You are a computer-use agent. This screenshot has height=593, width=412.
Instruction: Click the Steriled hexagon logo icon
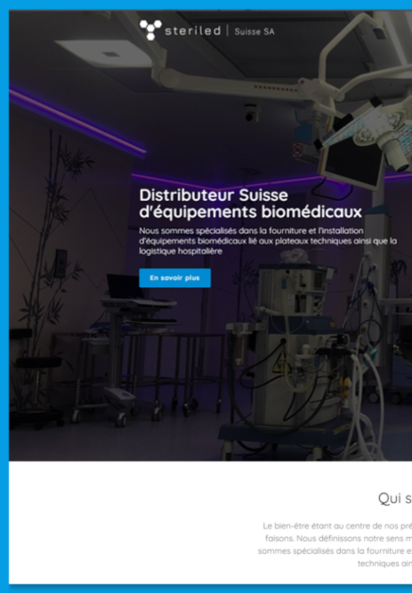click(150, 30)
